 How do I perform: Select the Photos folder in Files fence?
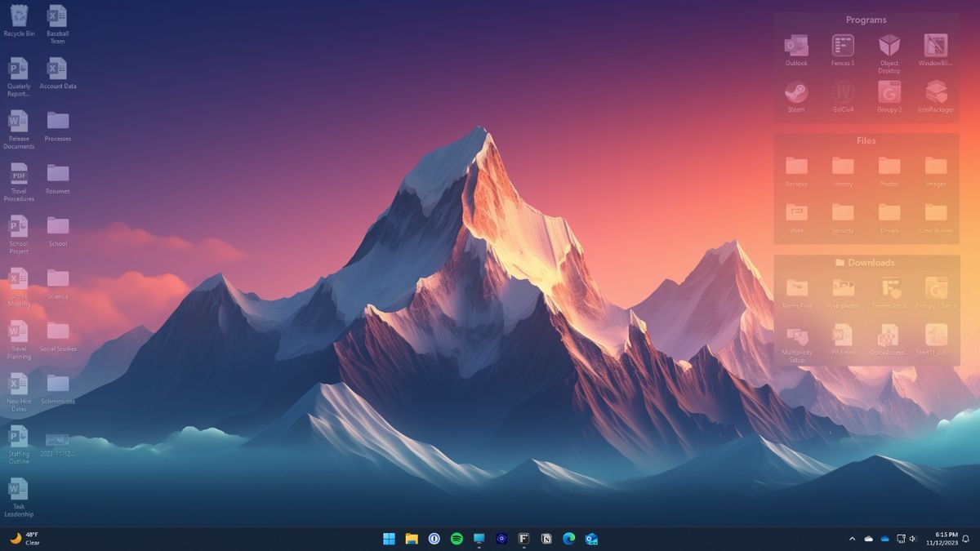tap(889, 171)
